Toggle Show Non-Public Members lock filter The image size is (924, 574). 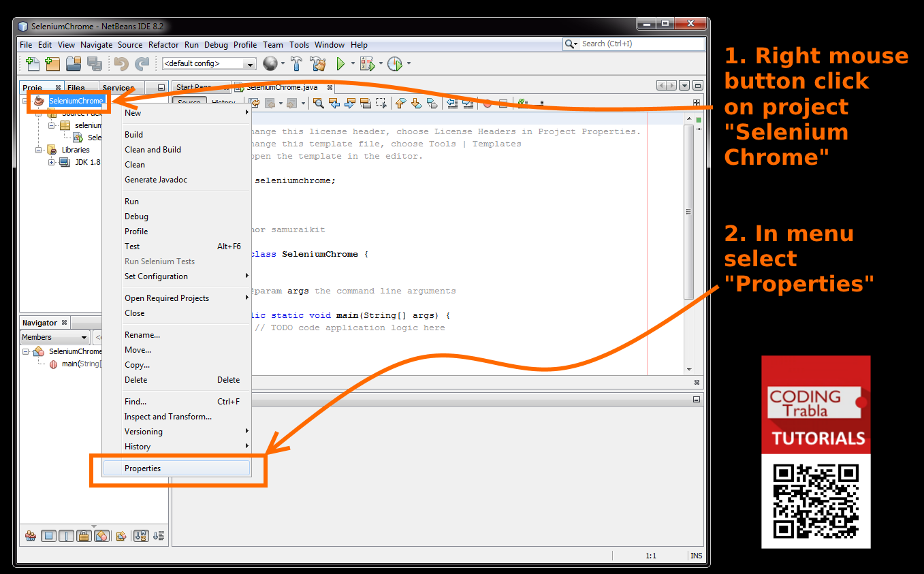84,536
